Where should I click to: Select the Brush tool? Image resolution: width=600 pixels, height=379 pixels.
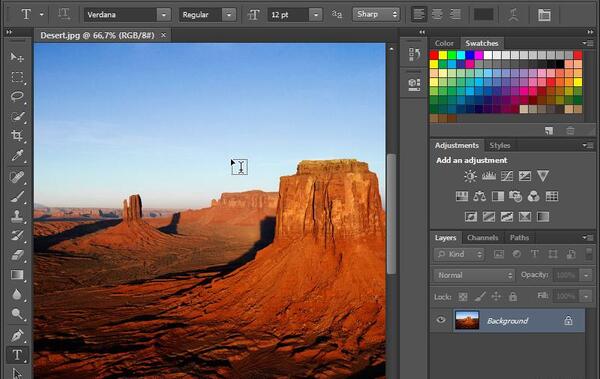17,196
